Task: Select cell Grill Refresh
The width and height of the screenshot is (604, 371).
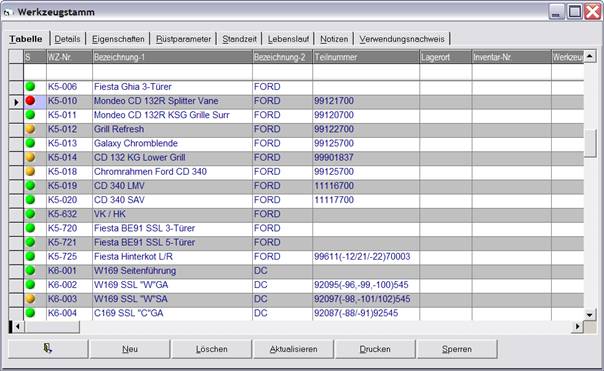Action: click(x=172, y=129)
